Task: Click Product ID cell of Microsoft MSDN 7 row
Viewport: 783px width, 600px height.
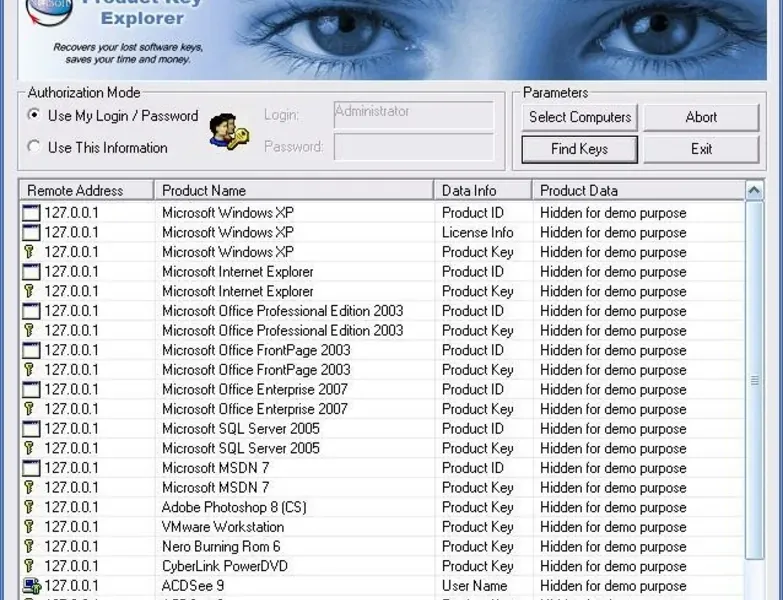Action: point(473,468)
